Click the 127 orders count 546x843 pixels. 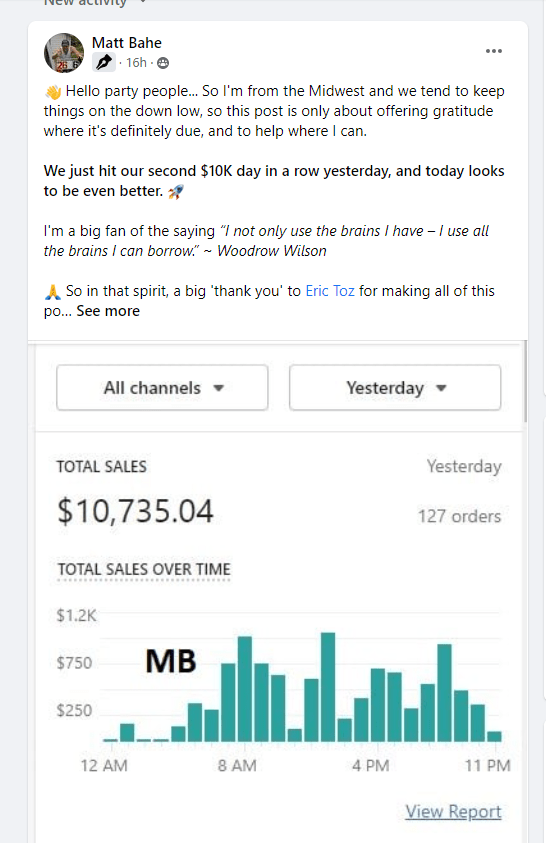point(459,517)
